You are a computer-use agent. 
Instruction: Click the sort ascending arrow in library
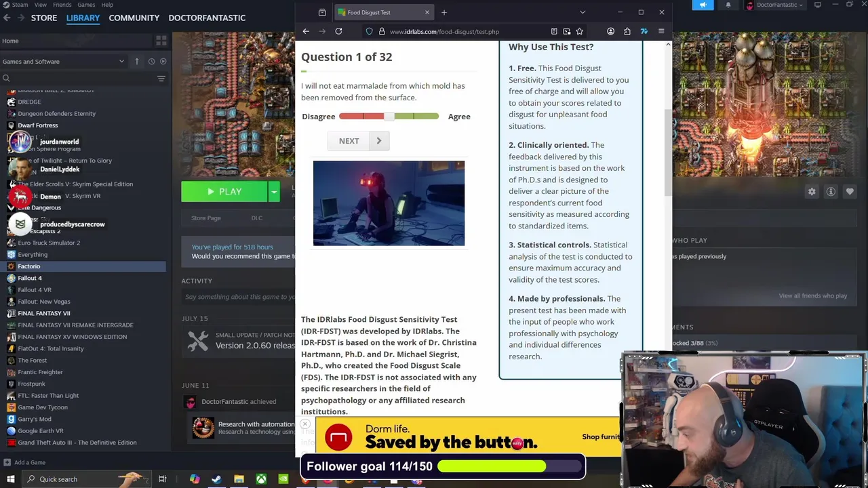137,62
